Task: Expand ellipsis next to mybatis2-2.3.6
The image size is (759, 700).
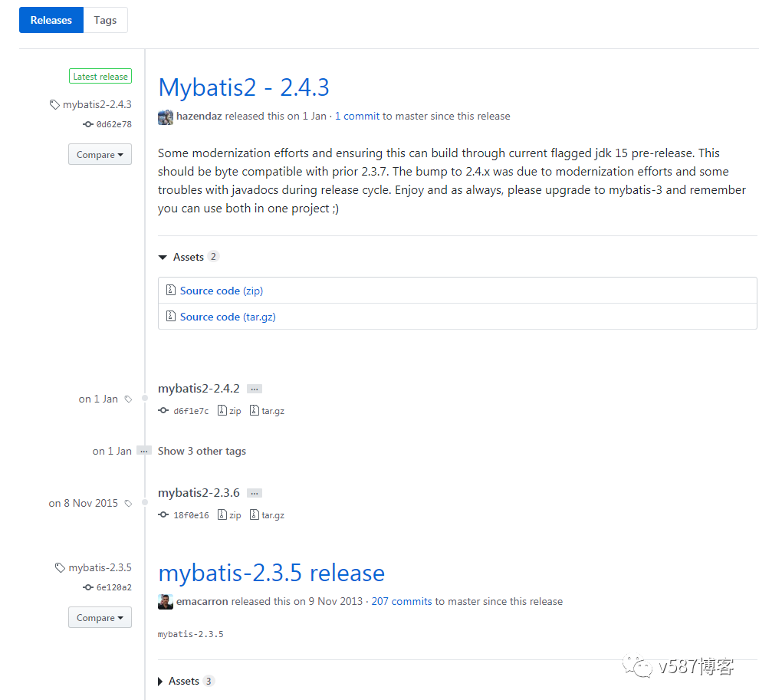Action: coord(254,493)
